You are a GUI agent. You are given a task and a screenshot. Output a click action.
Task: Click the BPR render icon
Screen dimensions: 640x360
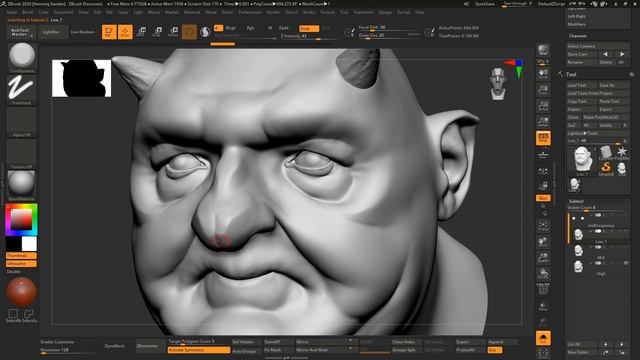tap(543, 51)
